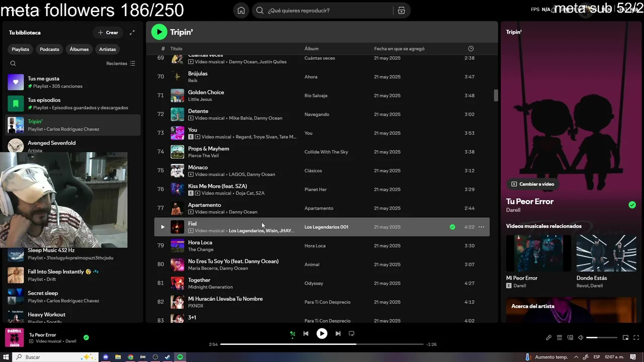Sort by duration clock icon
644x362 pixels.
(x=471, y=49)
